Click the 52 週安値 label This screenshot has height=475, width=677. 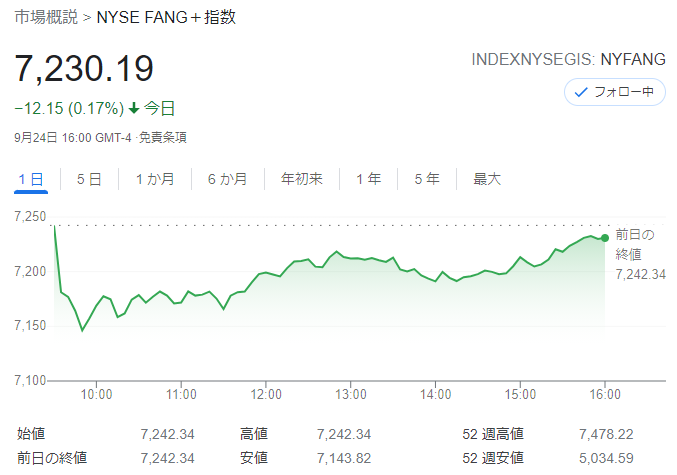pos(493,458)
